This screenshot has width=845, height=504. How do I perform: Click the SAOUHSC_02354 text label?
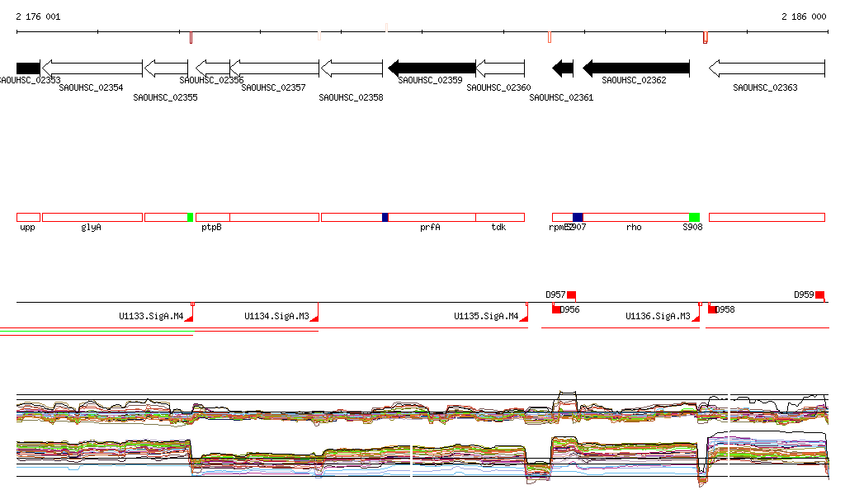coord(91,87)
